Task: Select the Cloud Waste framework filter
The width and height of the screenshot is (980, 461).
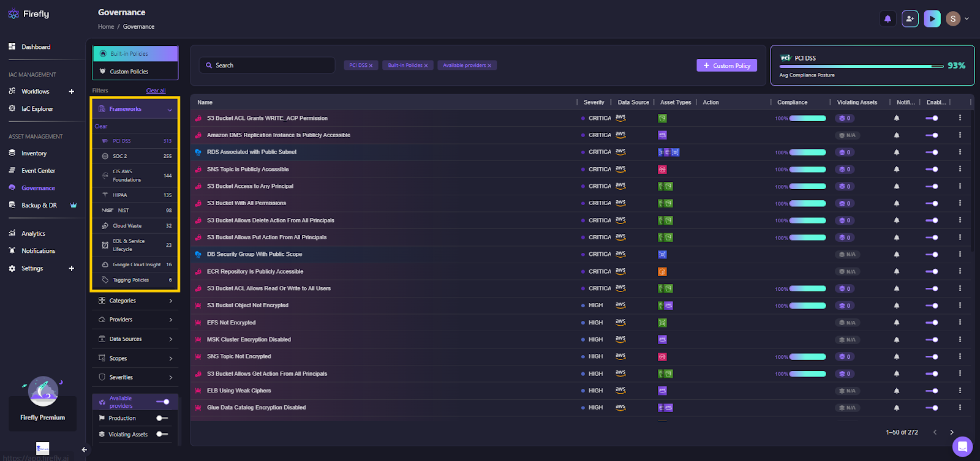Action: [135, 226]
